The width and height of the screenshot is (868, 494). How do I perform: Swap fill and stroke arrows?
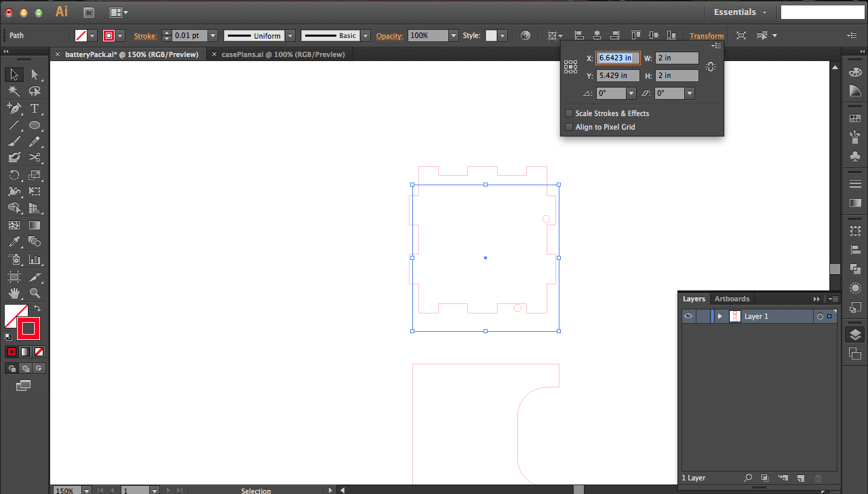37,308
